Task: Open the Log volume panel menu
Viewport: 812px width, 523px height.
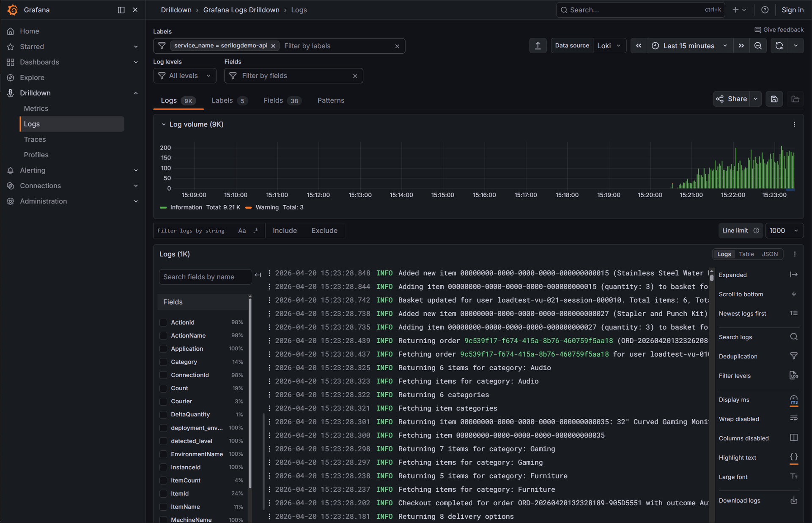Action: click(x=794, y=124)
